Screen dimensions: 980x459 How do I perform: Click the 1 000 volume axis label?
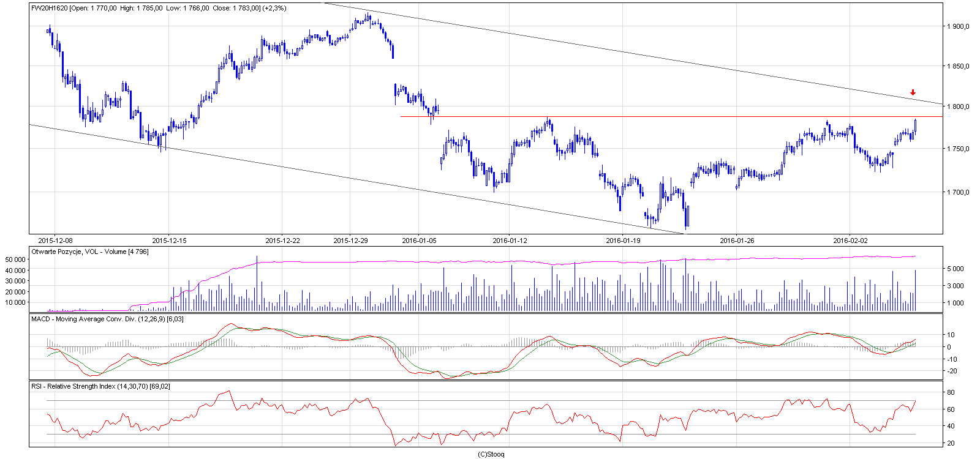[956, 303]
